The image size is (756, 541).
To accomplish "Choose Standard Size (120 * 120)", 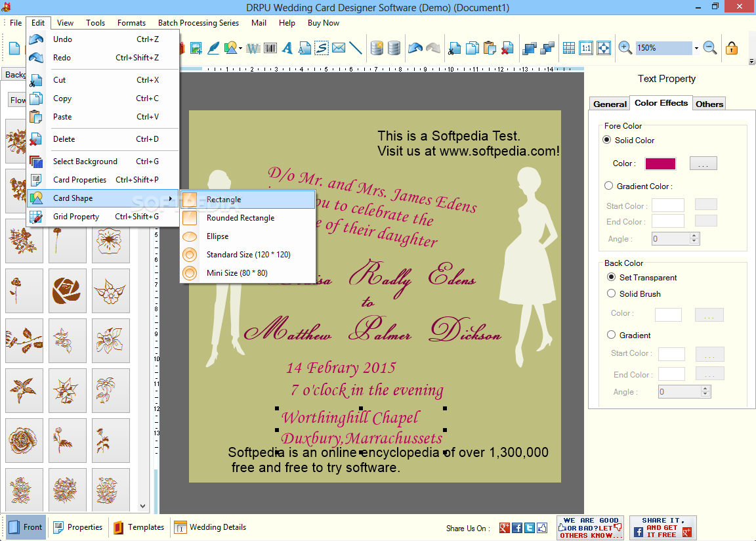I will tap(248, 255).
